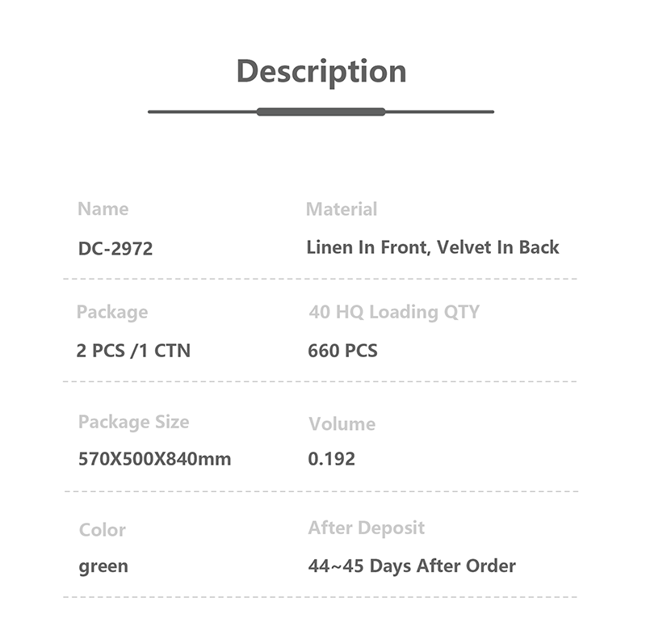Select the Color label
The width and height of the screenshot is (646, 644).
coord(103,530)
